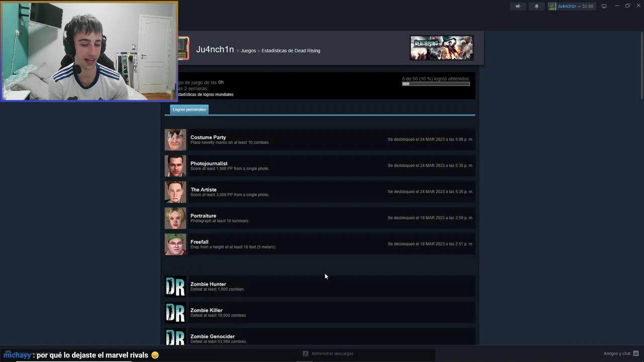
Task: Click the achievements progress bar
Action: click(x=436, y=84)
